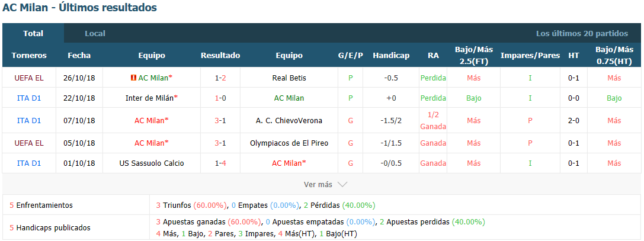Click US Sassuolo Calcio team link
The height and width of the screenshot is (241, 644).
(x=152, y=163)
